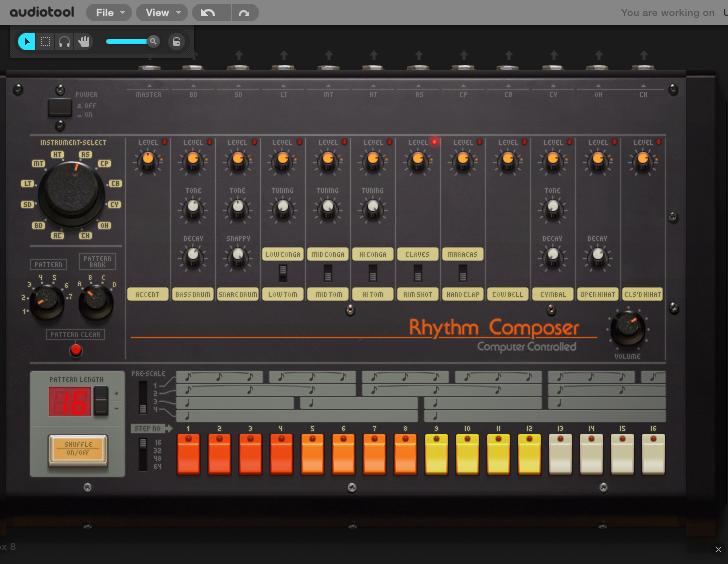Viewport: 728px width, 564px height.
Task: Select the arrow pointer tool
Action: (26, 42)
